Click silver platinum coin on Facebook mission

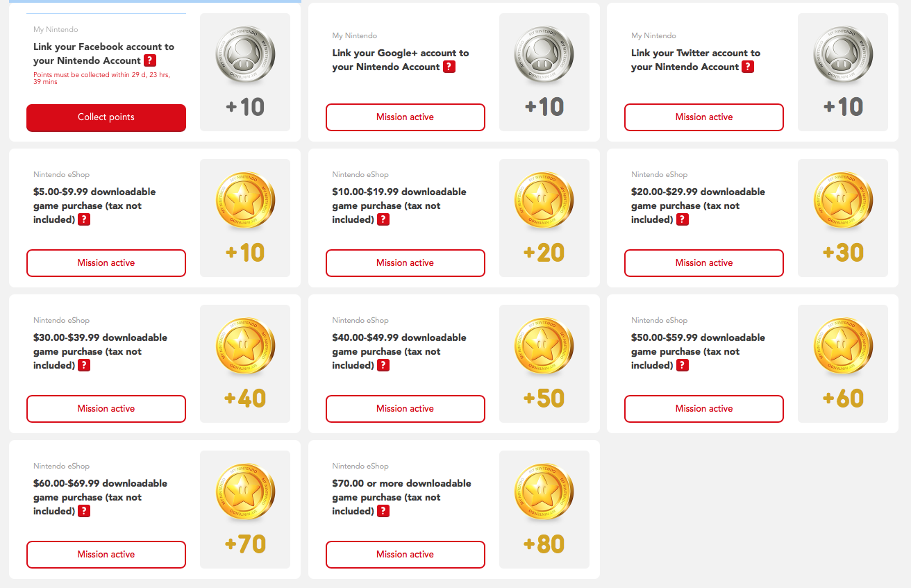pos(245,57)
